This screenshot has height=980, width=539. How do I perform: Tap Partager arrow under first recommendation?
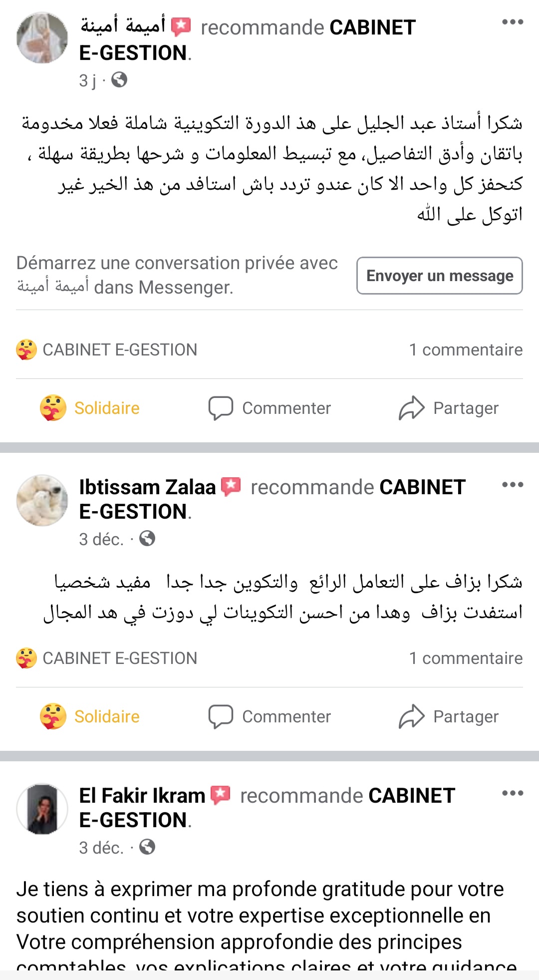coord(411,408)
